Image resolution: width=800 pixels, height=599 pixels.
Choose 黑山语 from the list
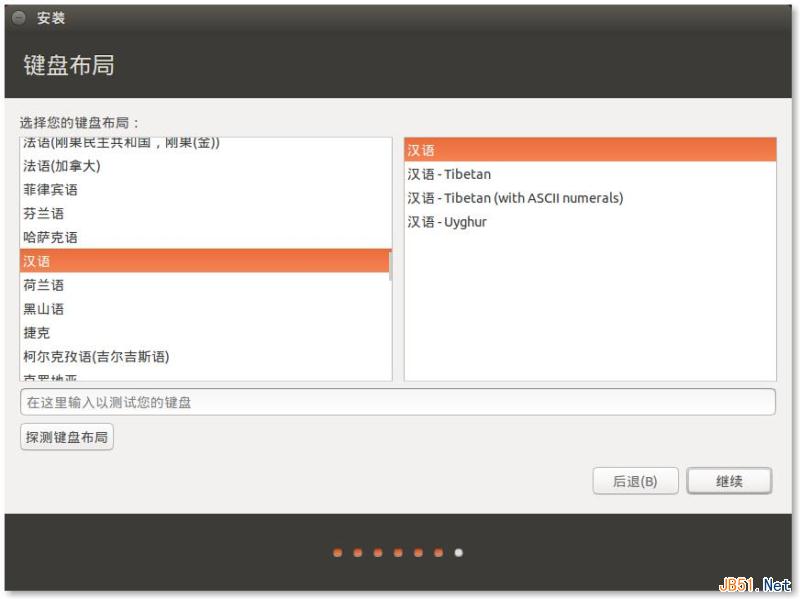click(43, 309)
